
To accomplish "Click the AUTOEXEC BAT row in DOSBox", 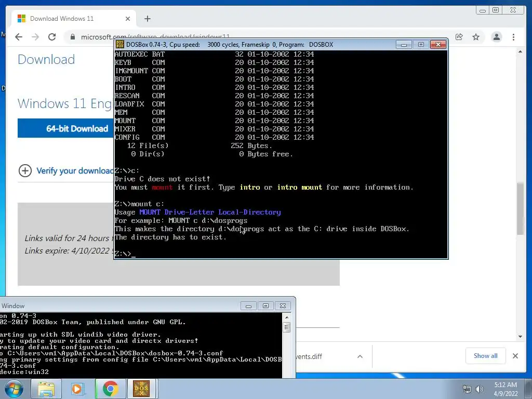I will tap(214, 54).
